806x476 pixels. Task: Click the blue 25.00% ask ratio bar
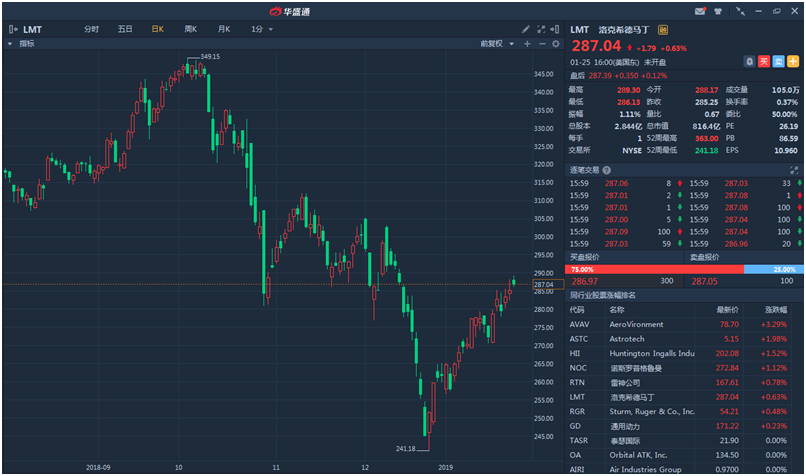(x=773, y=269)
